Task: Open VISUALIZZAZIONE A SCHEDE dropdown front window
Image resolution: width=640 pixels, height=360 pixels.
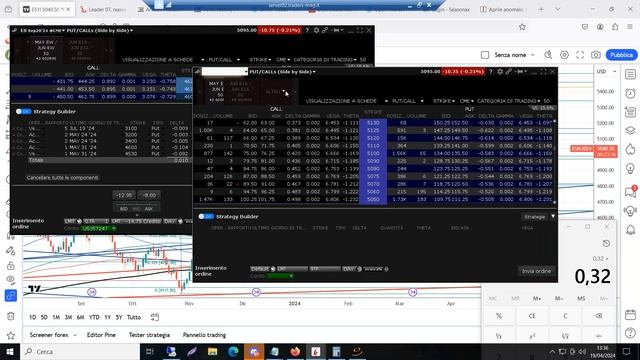Action: click(x=346, y=101)
